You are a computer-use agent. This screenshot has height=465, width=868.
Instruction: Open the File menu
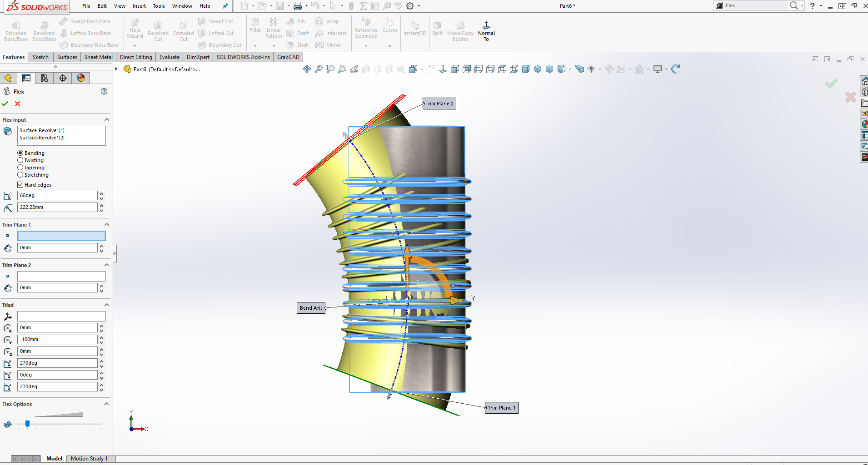coord(86,6)
